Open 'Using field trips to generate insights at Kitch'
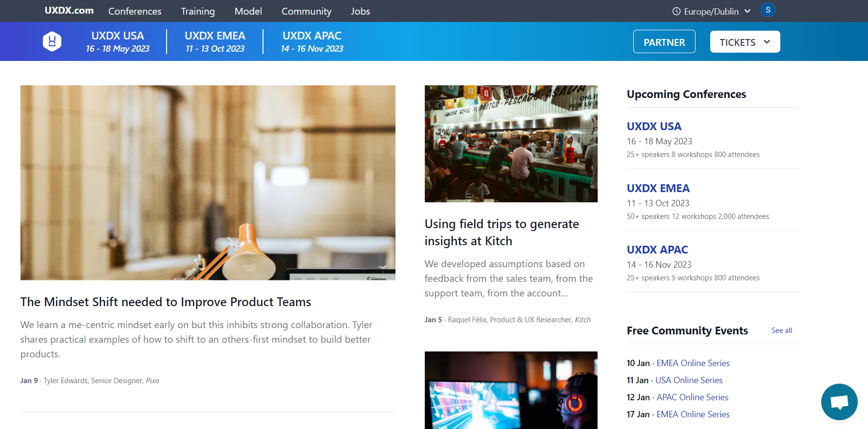Screen dimensions: 868x429 click(x=502, y=233)
